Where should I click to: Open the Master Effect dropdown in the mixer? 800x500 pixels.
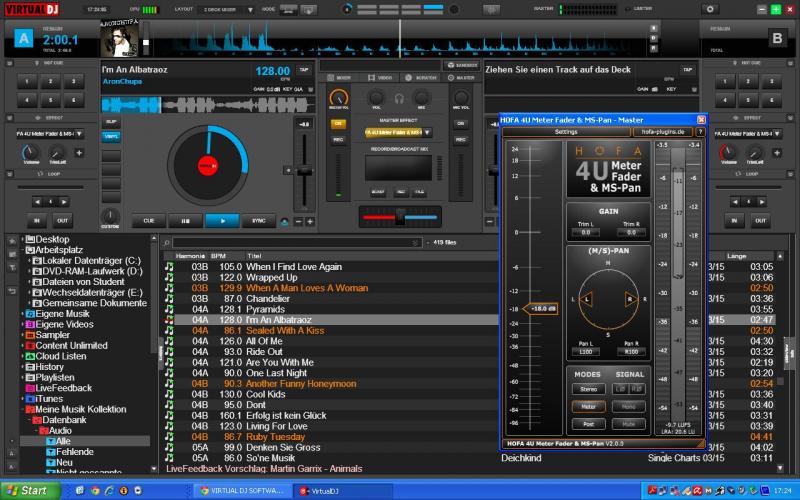pos(397,132)
